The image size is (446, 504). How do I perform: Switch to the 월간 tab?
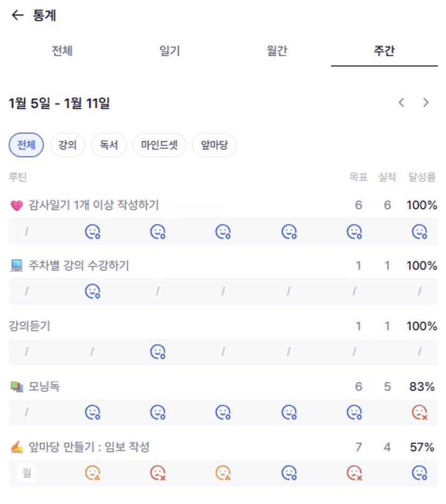point(277,51)
